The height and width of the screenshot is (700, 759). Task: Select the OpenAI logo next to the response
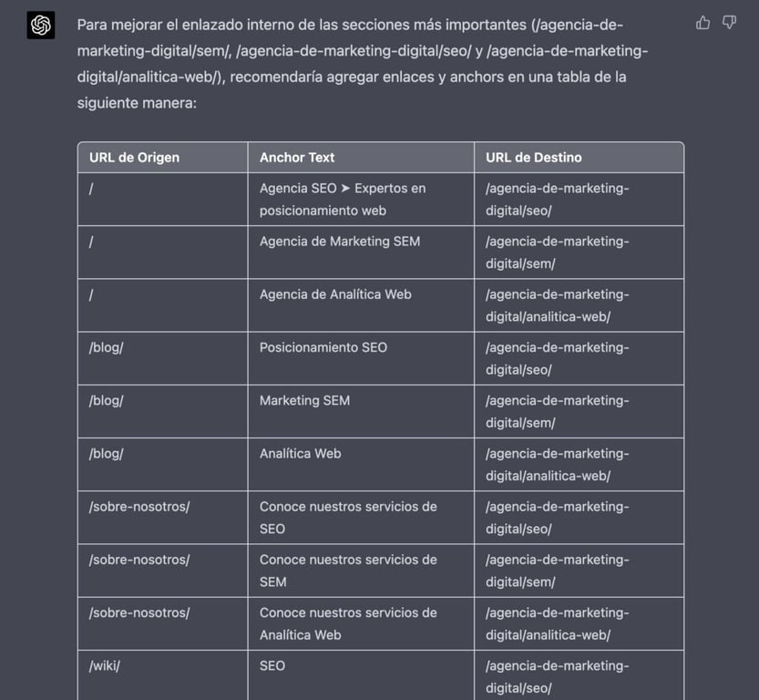pos(39,26)
